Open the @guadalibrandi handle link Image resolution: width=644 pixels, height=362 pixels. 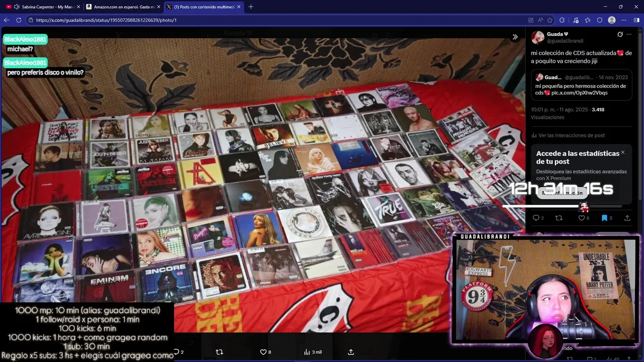[565, 41]
